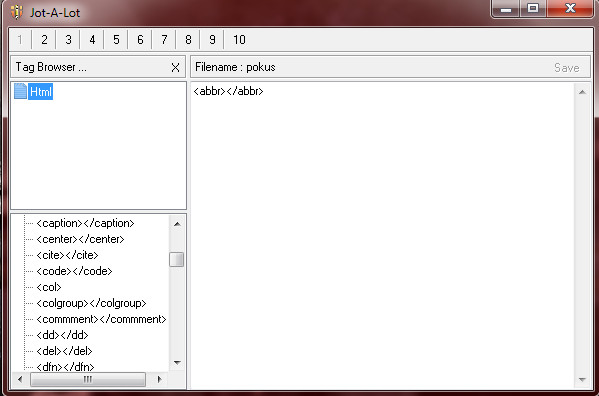The image size is (599, 396).
Task: Insert the commment tag
Action: [101, 319]
